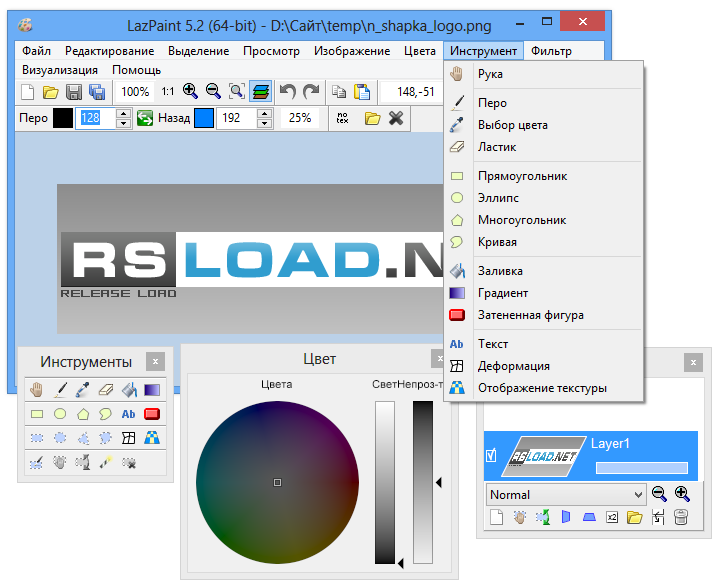Duplicate layer with x2 icon
The image size is (727, 587).
pyautogui.click(x=612, y=517)
